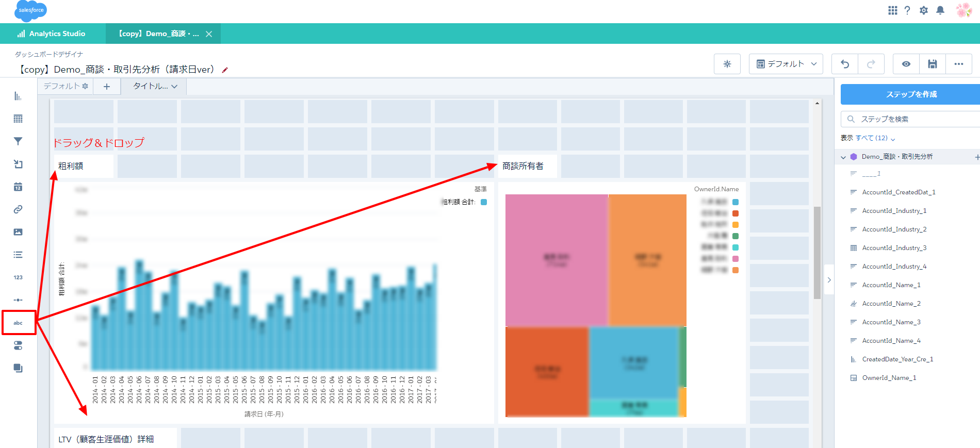Select the abc text widget icon

19,323
